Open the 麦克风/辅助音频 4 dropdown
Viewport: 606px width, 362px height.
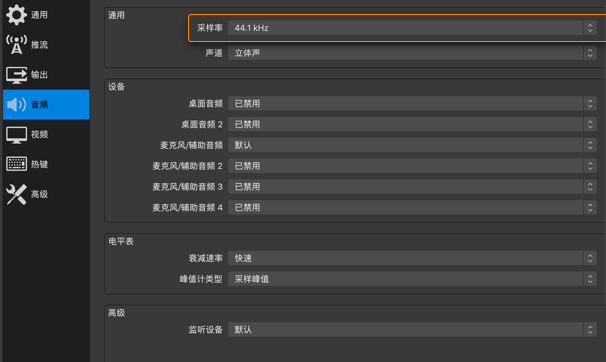pyautogui.click(x=412, y=207)
